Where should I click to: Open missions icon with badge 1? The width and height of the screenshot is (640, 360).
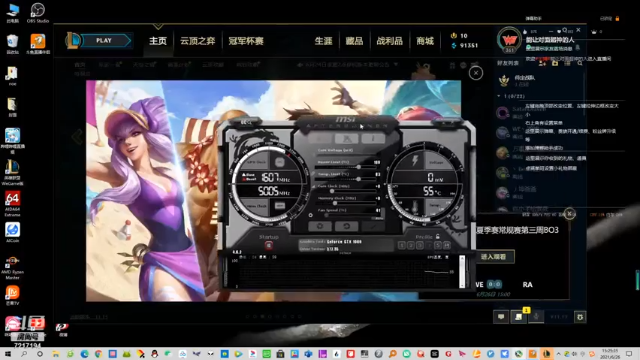(x=519, y=317)
